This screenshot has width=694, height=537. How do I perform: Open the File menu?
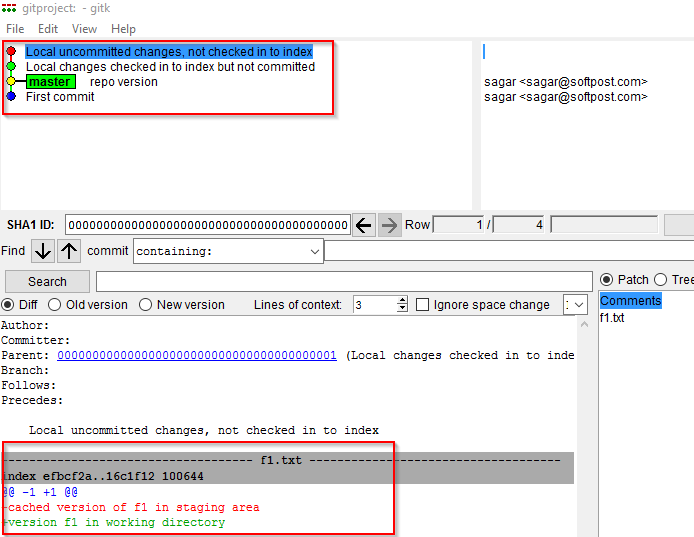coord(15,29)
